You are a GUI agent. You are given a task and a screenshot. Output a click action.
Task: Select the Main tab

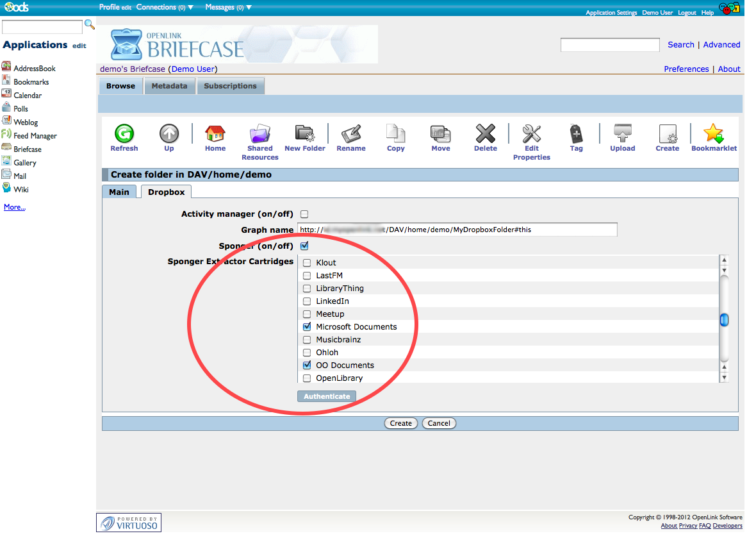[119, 192]
